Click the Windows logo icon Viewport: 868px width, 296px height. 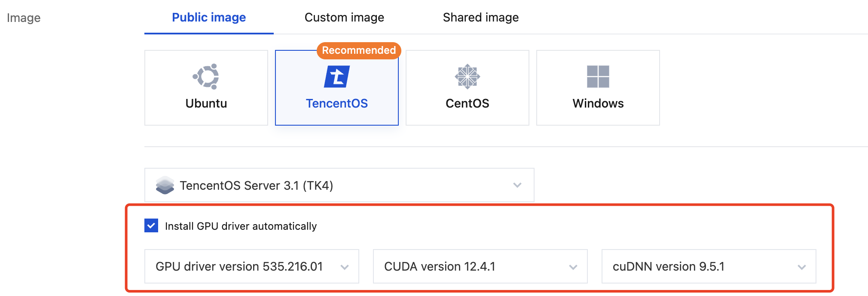598,77
